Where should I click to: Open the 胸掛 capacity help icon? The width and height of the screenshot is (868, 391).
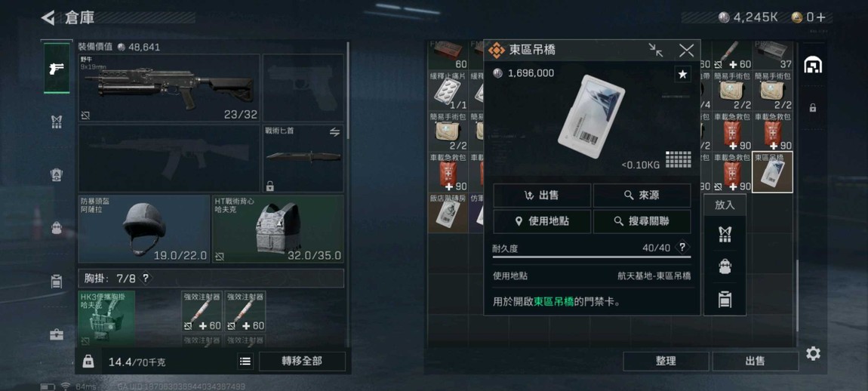pyautogui.click(x=146, y=278)
